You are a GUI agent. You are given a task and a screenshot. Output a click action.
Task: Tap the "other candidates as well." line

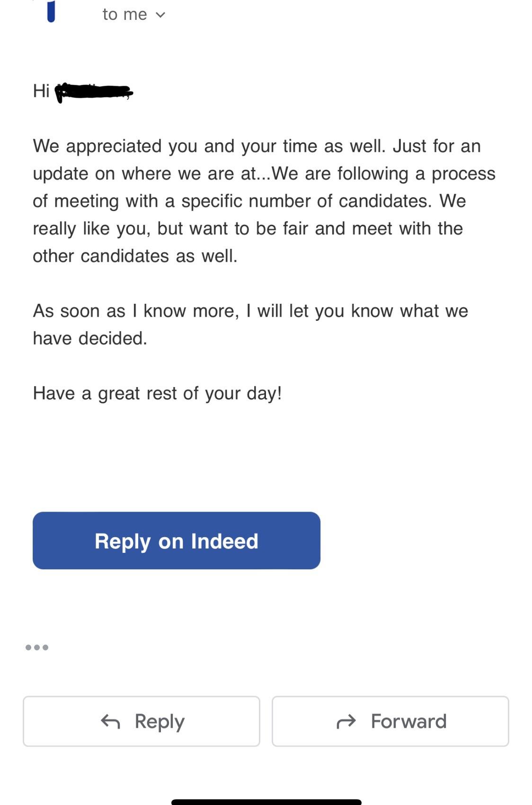click(x=135, y=256)
